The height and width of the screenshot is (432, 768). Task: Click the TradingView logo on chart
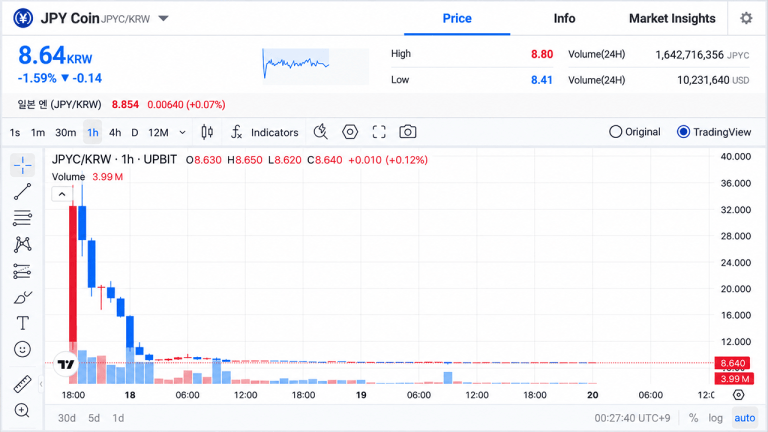point(66,364)
